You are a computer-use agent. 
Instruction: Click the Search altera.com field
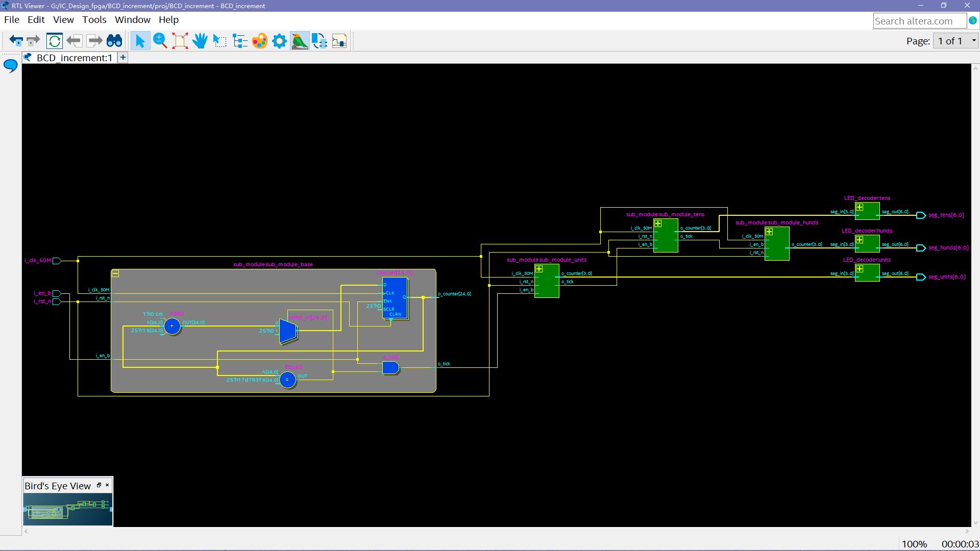point(919,21)
